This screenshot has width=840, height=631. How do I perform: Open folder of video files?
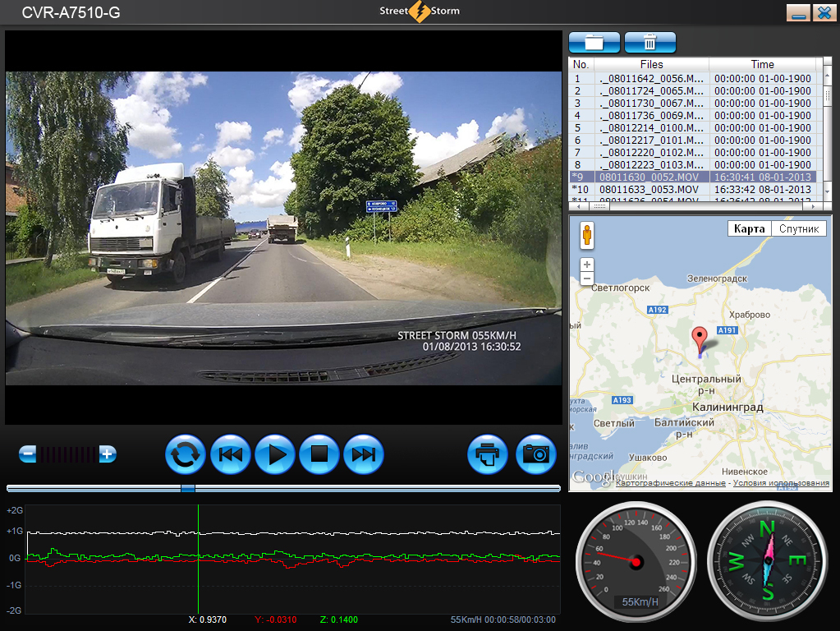tap(594, 43)
